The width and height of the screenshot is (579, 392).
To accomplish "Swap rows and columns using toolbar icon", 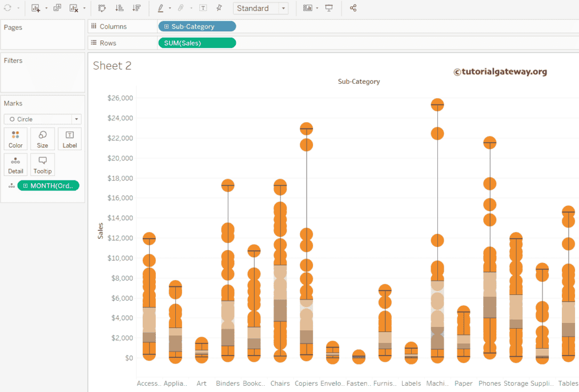I will coord(102,8).
